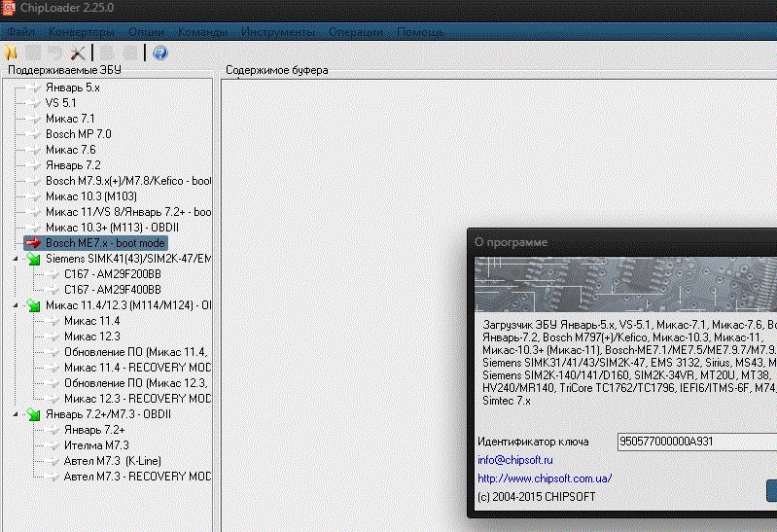Open the Файл menu
Viewport: 777px width, 532px height.
[x=20, y=32]
